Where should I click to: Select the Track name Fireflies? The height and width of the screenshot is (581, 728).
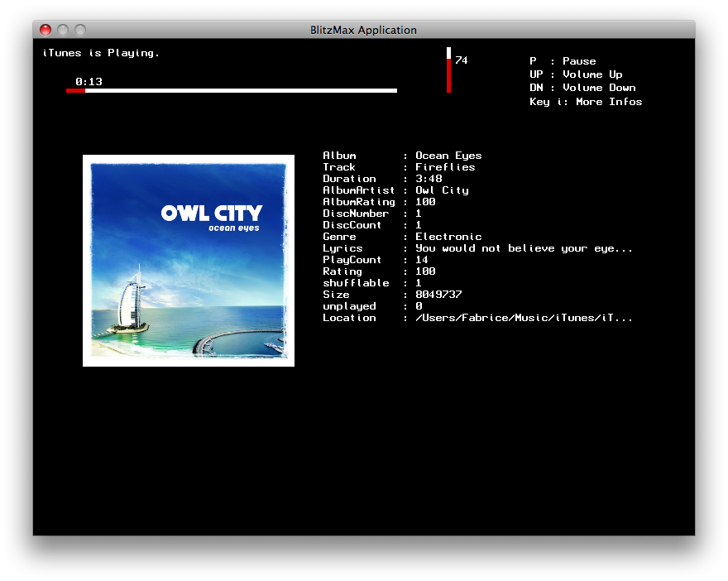click(x=445, y=167)
